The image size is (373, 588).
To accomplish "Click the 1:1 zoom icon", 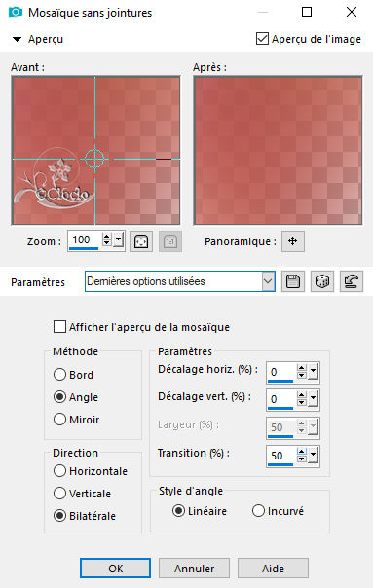I will tap(170, 241).
